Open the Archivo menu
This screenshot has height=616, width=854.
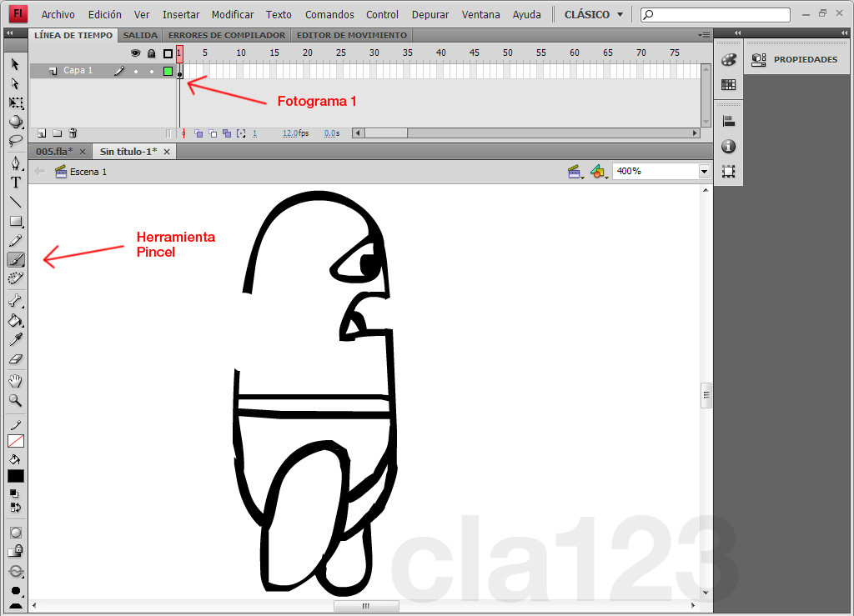coord(58,15)
